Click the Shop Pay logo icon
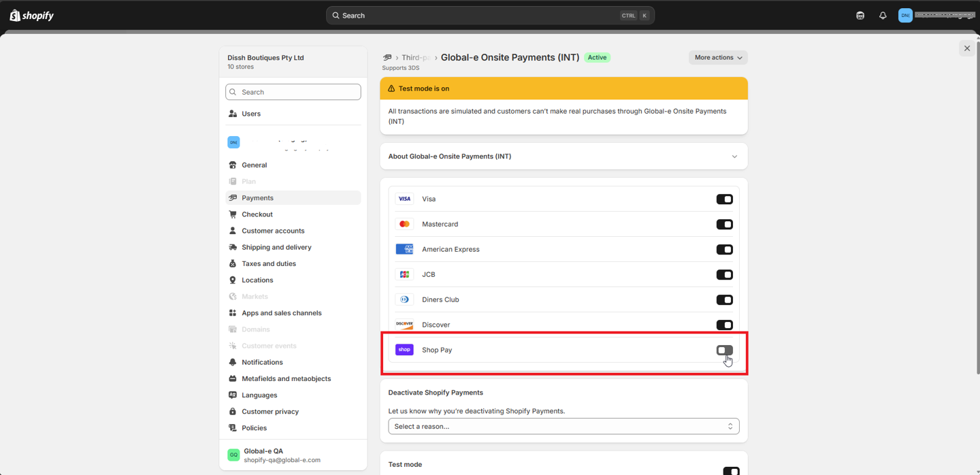This screenshot has height=475, width=980. pyautogui.click(x=404, y=350)
